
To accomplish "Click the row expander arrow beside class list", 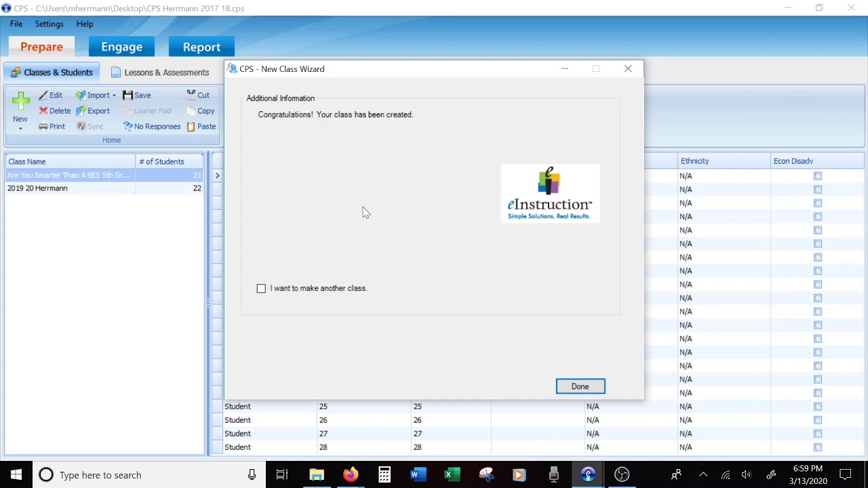I will (x=217, y=176).
